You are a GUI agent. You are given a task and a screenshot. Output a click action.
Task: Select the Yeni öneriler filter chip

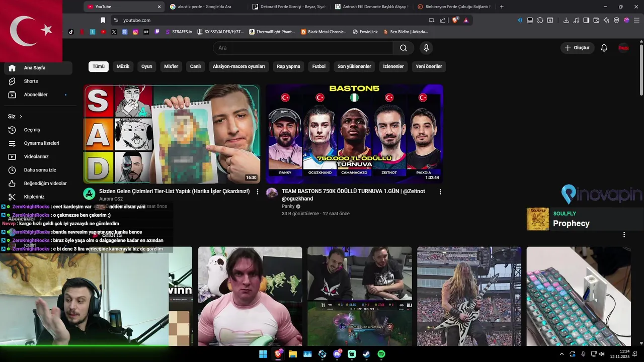click(x=429, y=66)
